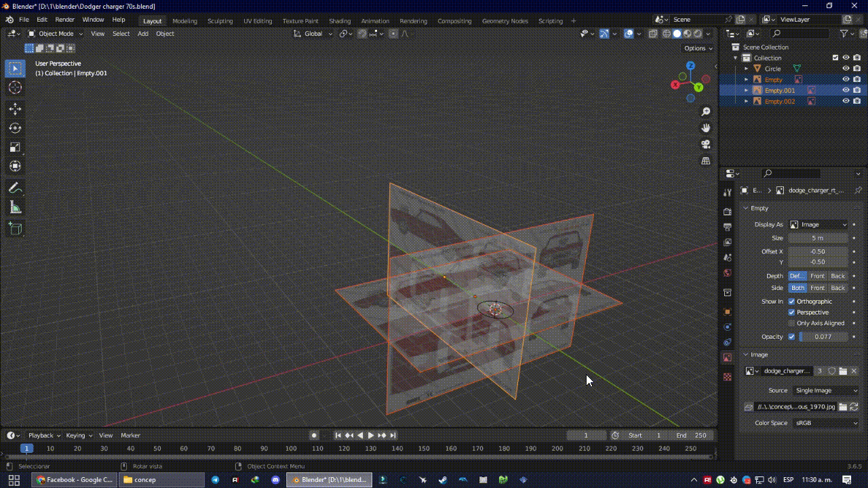Screen dimensions: 868x488
Task: Open the Color Space sRGB dropdown
Action: click(826, 423)
